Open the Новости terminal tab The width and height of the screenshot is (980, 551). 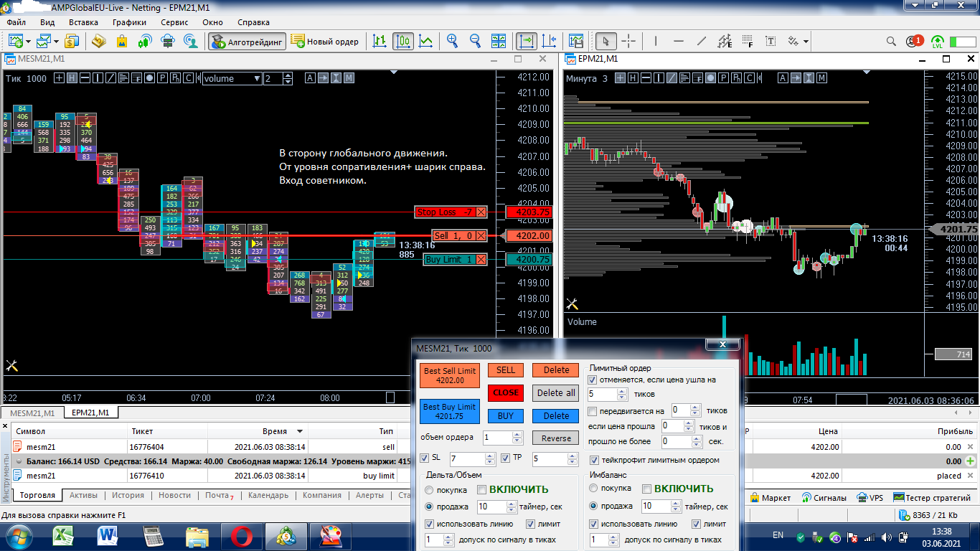pyautogui.click(x=175, y=496)
